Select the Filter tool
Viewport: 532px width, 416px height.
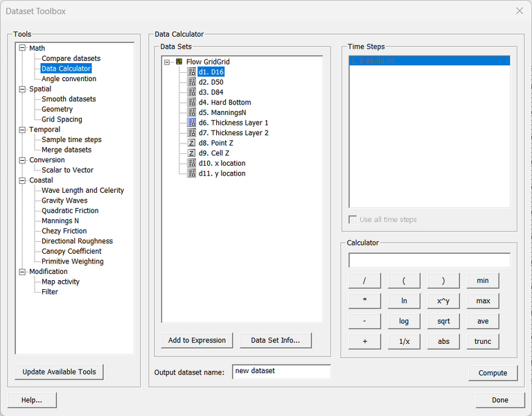click(50, 292)
